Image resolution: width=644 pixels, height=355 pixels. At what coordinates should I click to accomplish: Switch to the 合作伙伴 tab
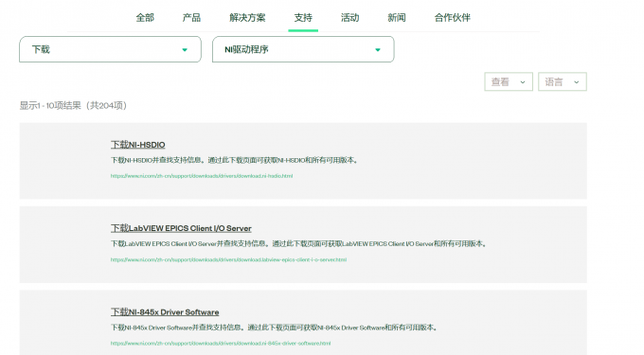[452, 18]
